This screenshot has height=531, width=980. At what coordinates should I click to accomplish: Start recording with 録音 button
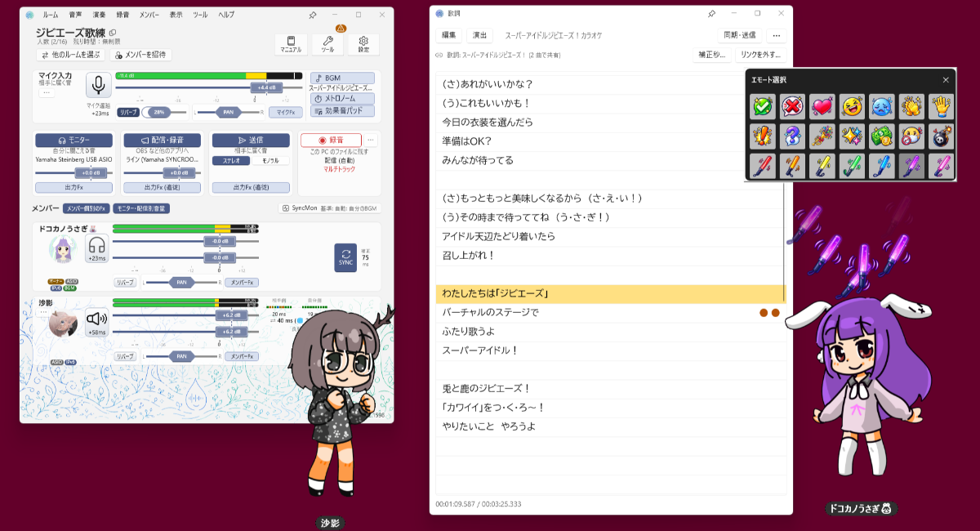pos(331,141)
